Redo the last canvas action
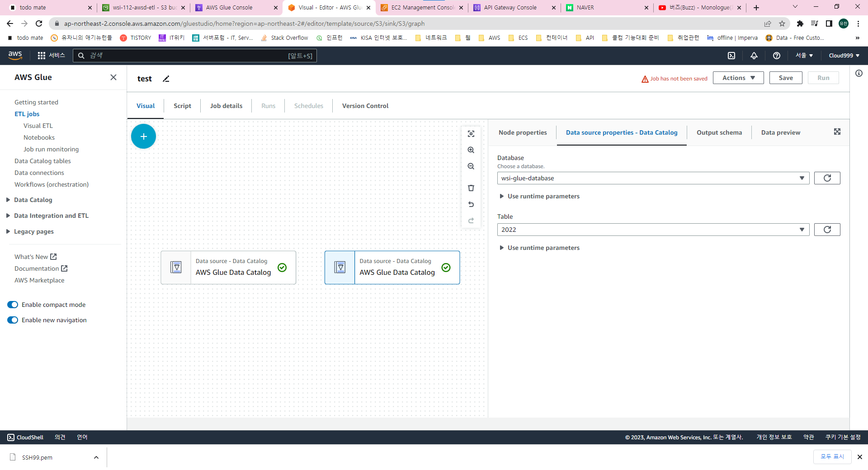Viewport: 868px width, 470px height. click(471, 221)
